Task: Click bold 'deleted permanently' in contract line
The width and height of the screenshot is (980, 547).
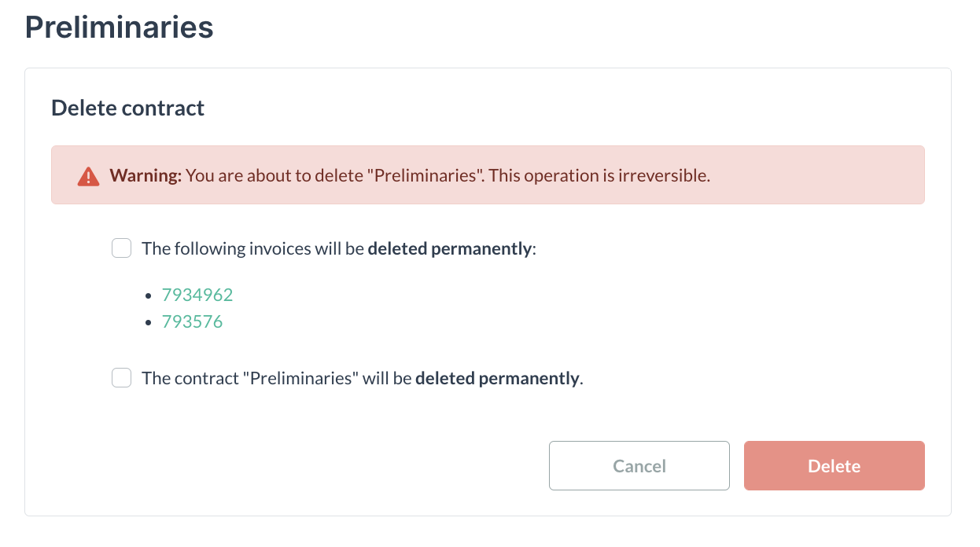Action: click(497, 378)
